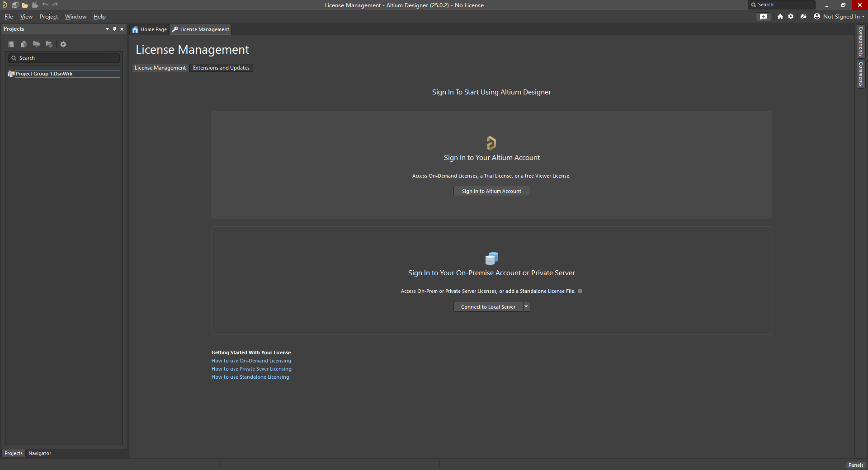This screenshot has height=470, width=868.
Task: Select the License Management sub-tab
Action: (x=160, y=68)
